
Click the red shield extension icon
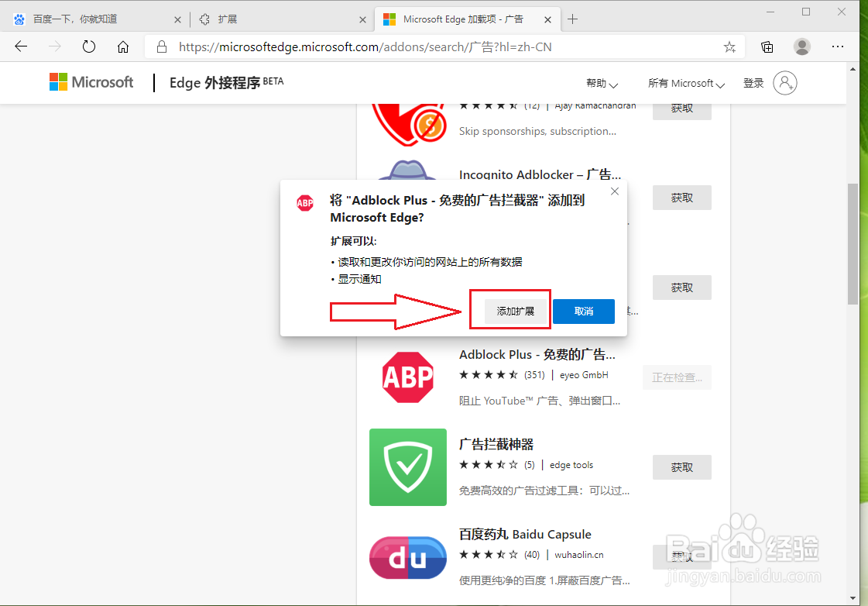pyautogui.click(x=410, y=125)
